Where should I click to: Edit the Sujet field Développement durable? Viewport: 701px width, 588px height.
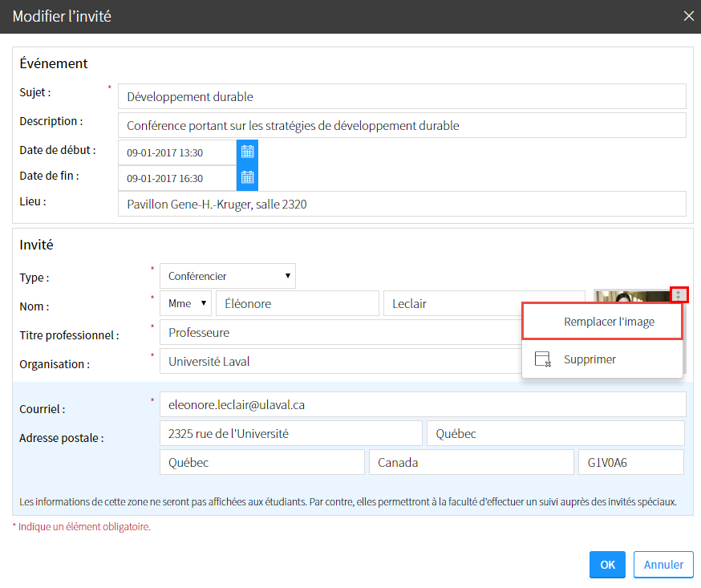(401, 96)
